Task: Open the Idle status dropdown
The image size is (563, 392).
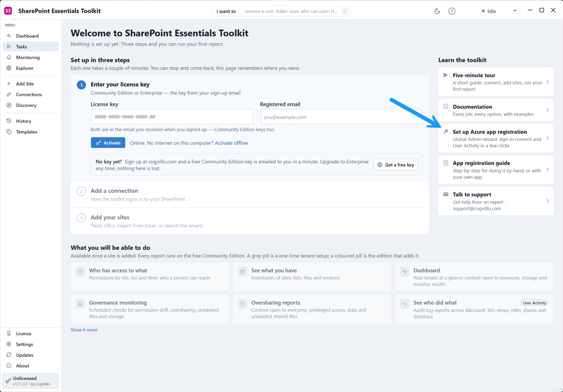Action: pos(499,11)
